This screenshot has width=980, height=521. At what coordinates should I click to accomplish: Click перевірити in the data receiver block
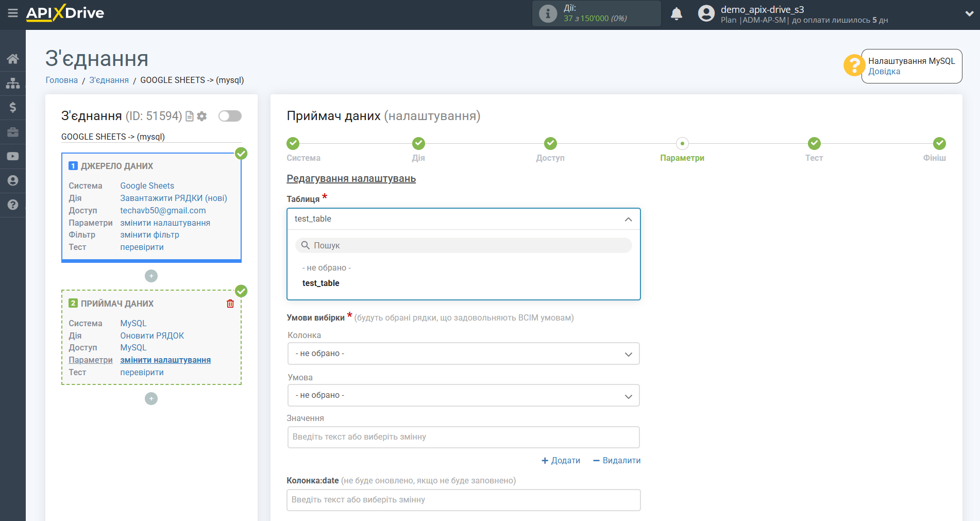tap(142, 373)
